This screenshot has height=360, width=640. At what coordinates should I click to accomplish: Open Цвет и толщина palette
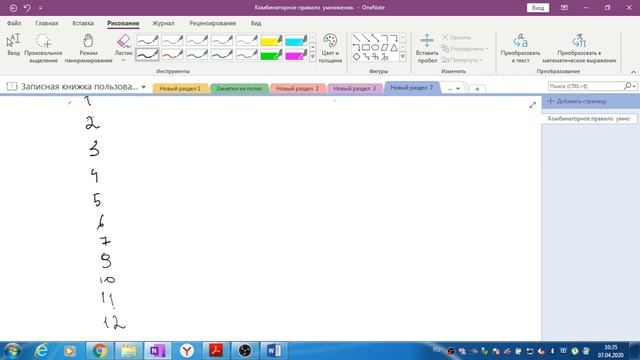pyautogui.click(x=330, y=48)
